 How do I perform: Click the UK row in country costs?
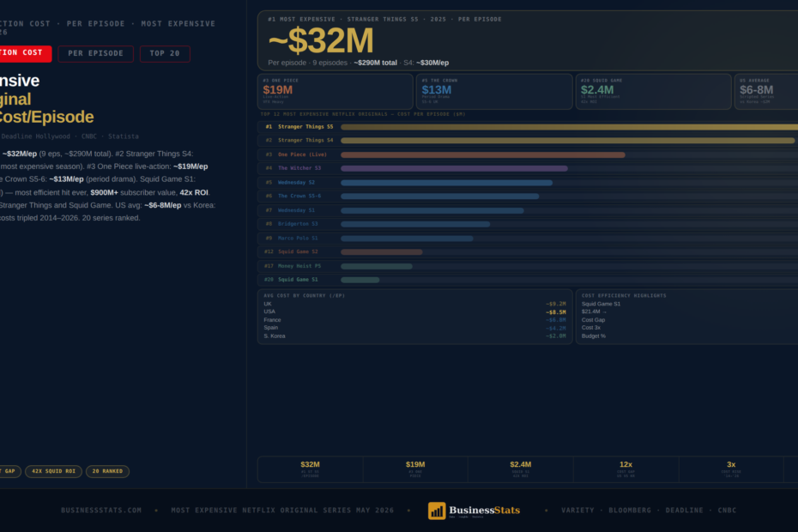coord(414,304)
